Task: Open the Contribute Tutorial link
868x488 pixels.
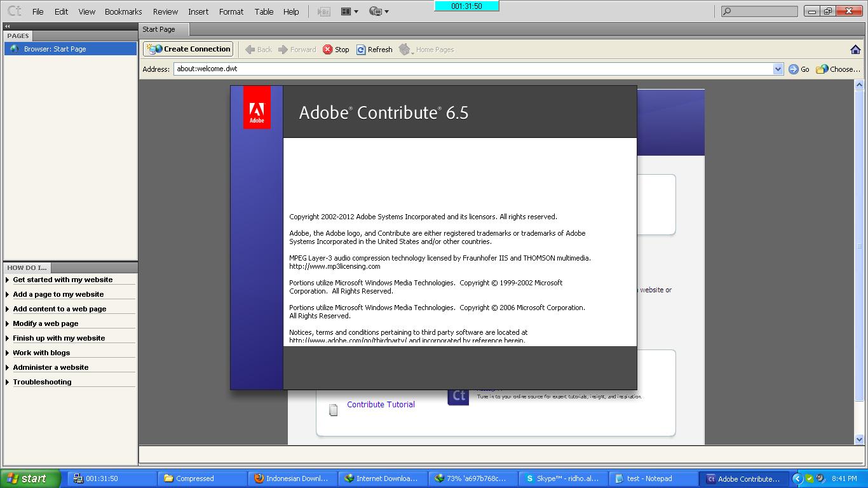Action: tap(381, 404)
